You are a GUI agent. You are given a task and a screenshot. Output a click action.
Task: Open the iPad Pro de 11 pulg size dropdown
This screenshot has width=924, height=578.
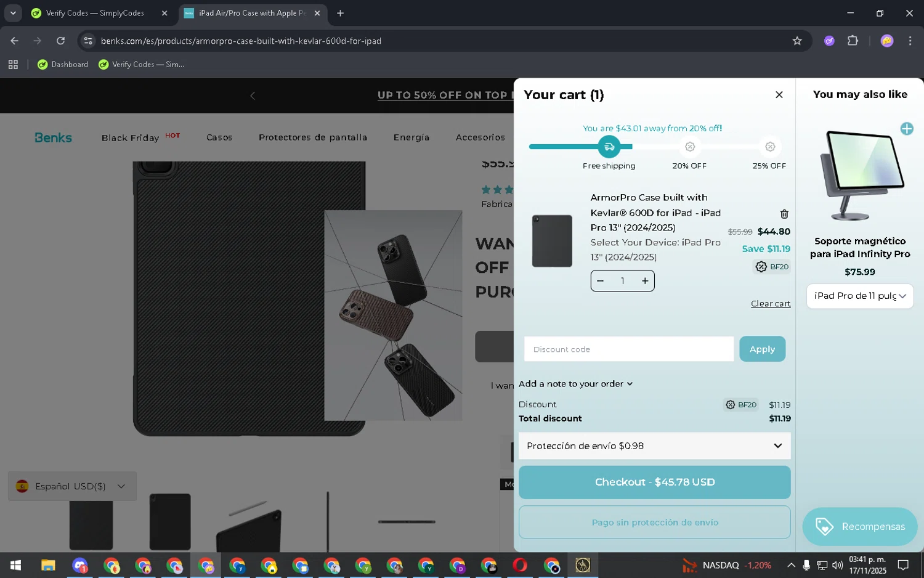pos(860,296)
